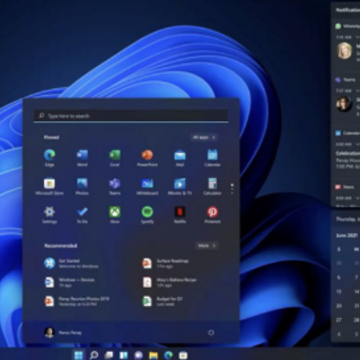Click the power button in the Start menu

pos(211,333)
